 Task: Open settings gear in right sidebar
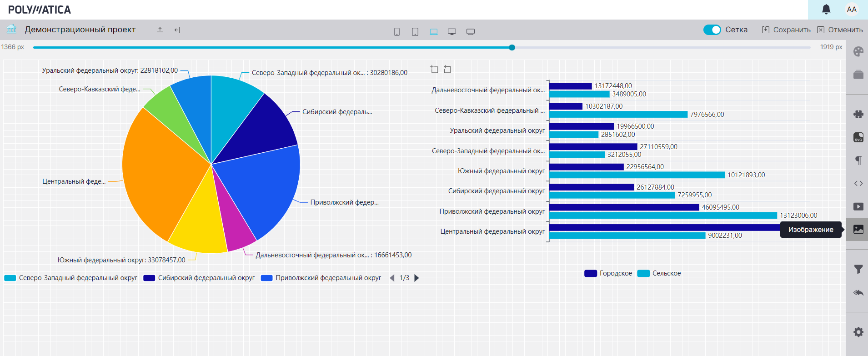point(858,332)
